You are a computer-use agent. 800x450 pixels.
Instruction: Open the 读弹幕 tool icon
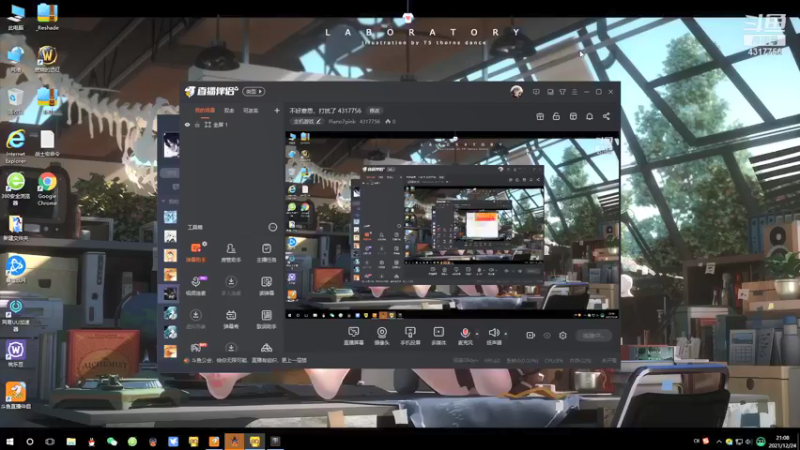point(266,285)
